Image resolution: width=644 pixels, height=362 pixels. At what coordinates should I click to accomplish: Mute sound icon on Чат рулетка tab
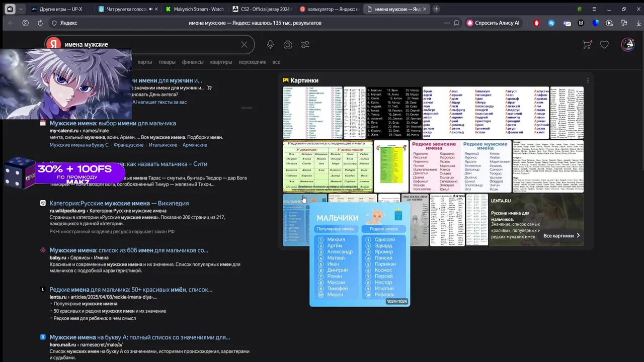(151, 9)
